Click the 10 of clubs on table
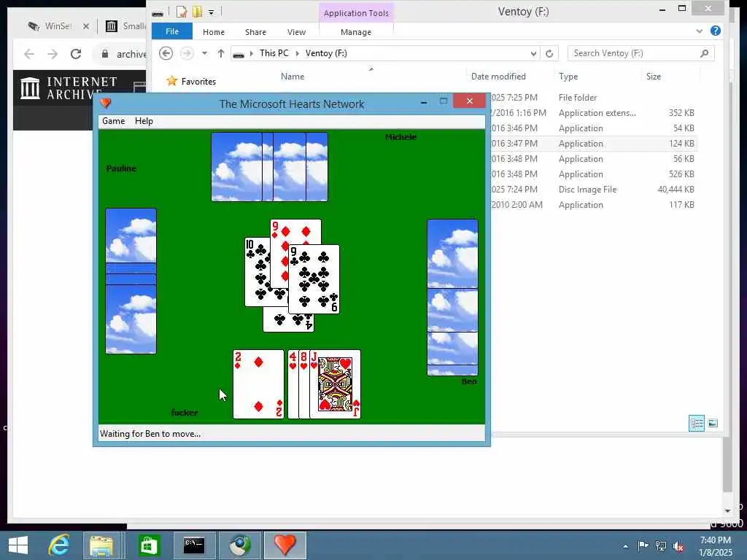This screenshot has height=560, width=747. [x=256, y=271]
